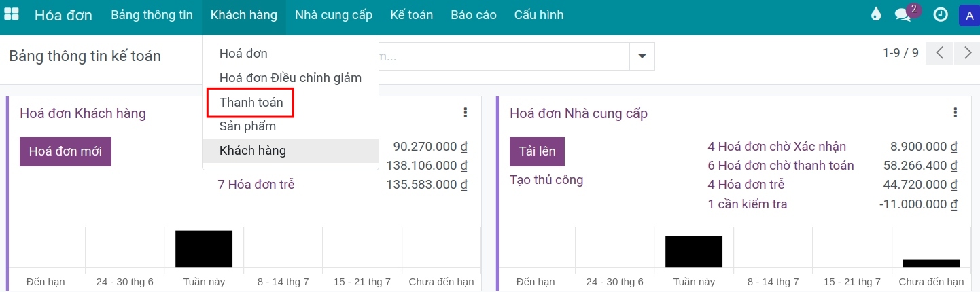Click inside the search input field
This screenshot has height=292, width=980.
503,56
